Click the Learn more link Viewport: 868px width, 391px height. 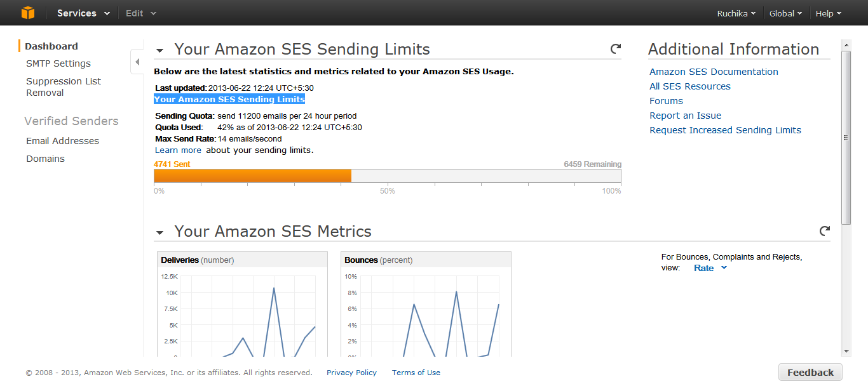coord(178,150)
